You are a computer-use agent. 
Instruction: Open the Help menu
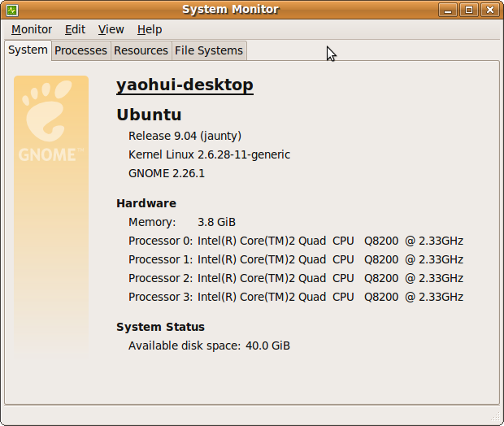[150, 29]
